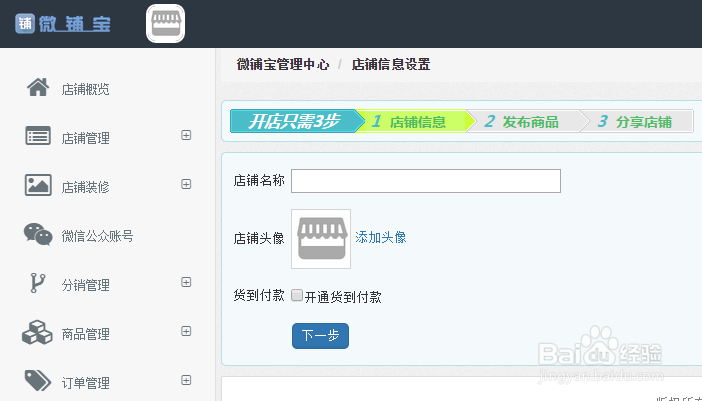This screenshot has height=401, width=702.
Task: Expand the 商品管理 submenu
Action: click(x=186, y=331)
